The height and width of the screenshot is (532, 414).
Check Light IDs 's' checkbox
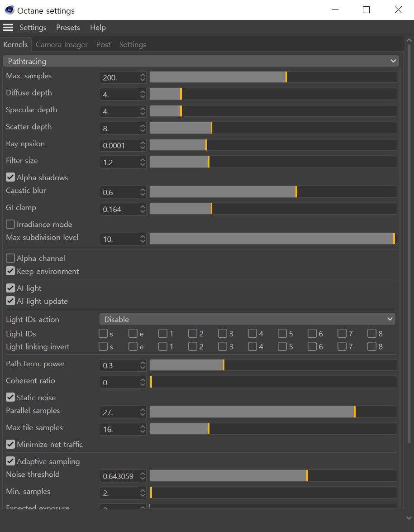pos(103,334)
